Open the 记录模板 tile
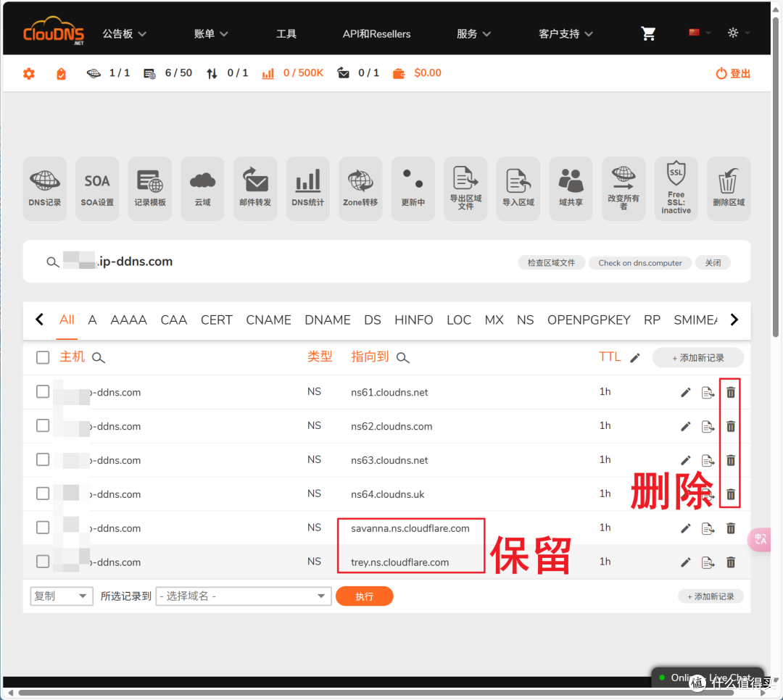Image resolution: width=783 pixels, height=700 pixels. [150, 188]
